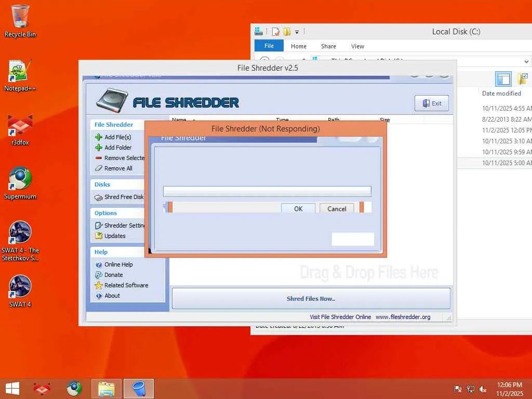Open the Explorer quick access toolbar dropdown
Screen dimensions: 532x399
point(297,32)
